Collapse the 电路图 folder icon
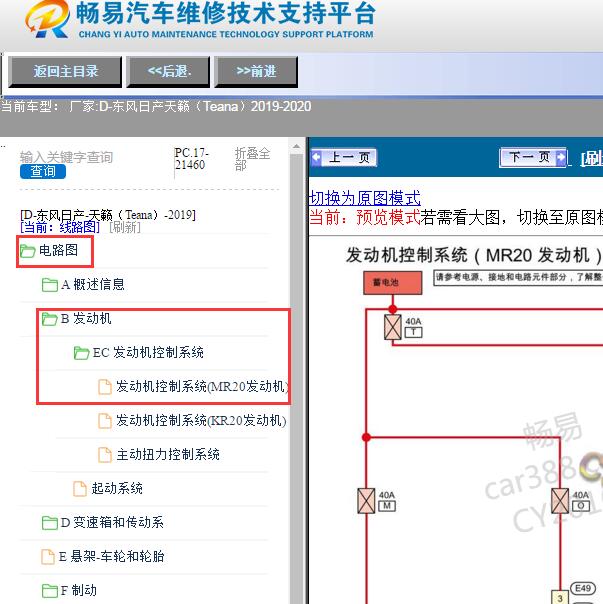The height and width of the screenshot is (604, 603). tap(27, 251)
